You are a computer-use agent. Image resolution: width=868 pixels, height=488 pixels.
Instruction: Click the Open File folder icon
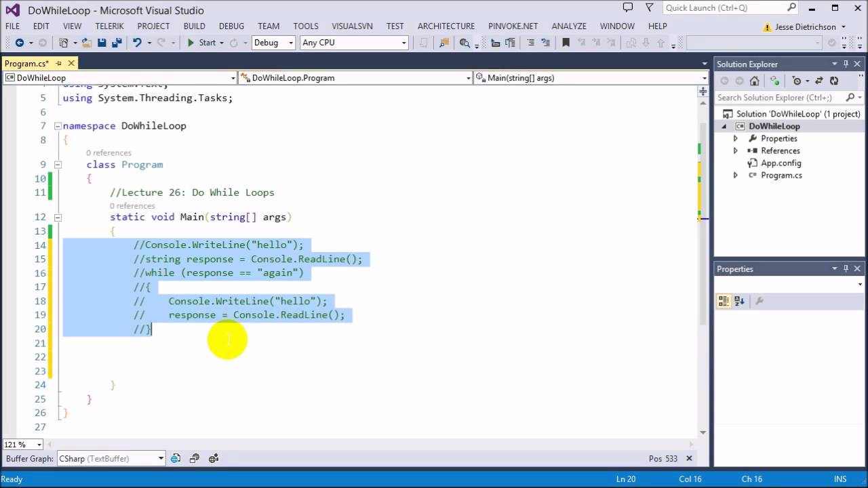87,42
